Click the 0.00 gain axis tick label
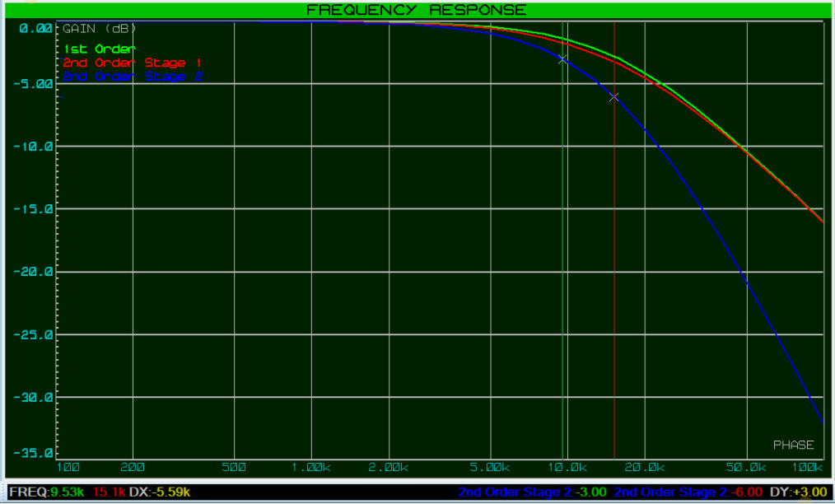This screenshot has height=504, width=835. (x=35, y=28)
